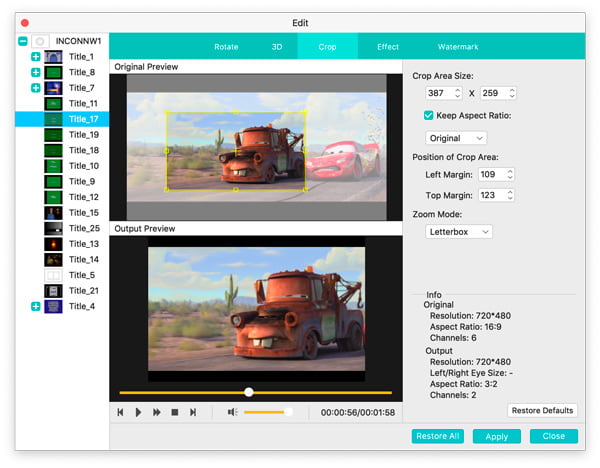Select Title_10 in the tree
Image resolution: width=600 pixels, height=468 pixels.
pyautogui.click(x=62, y=166)
